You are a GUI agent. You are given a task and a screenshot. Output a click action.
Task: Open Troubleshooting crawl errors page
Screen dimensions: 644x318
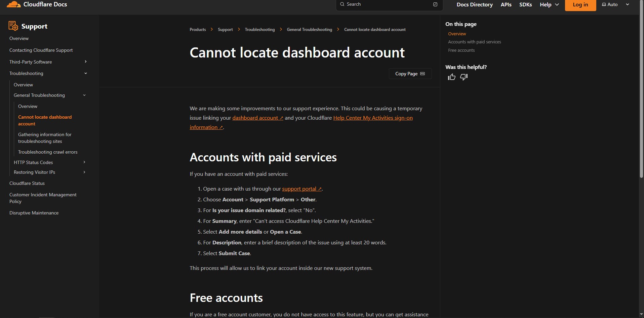48,152
